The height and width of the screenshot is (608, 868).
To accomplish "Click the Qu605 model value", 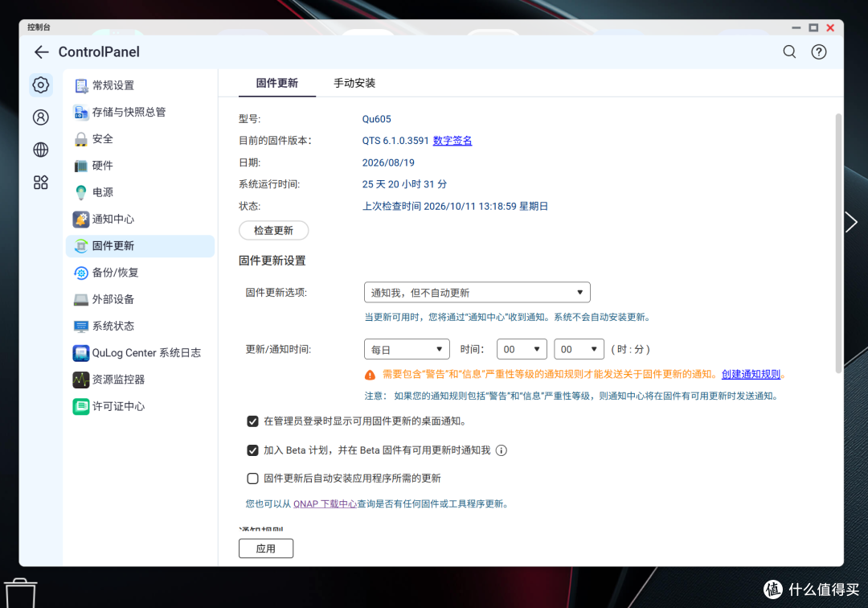I will point(376,119).
